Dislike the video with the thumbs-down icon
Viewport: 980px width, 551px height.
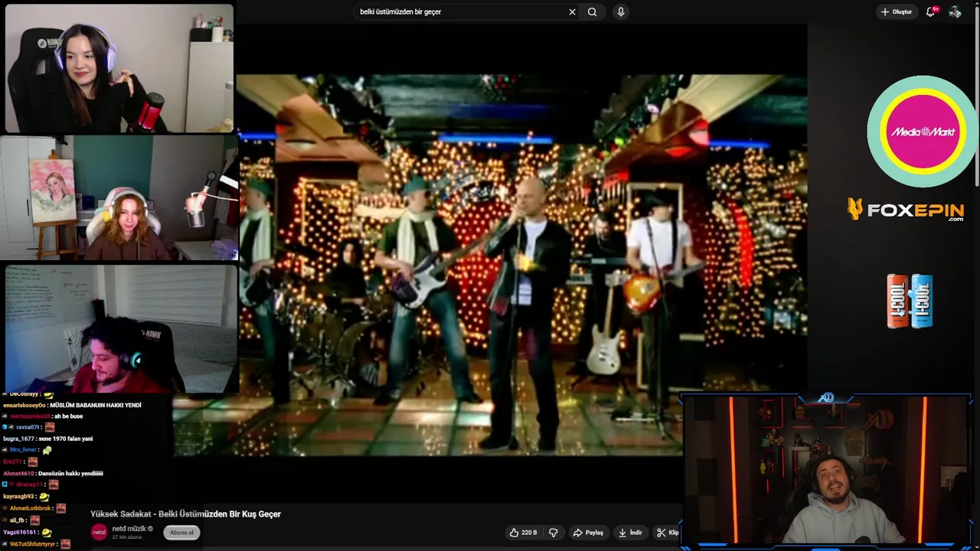point(554,533)
